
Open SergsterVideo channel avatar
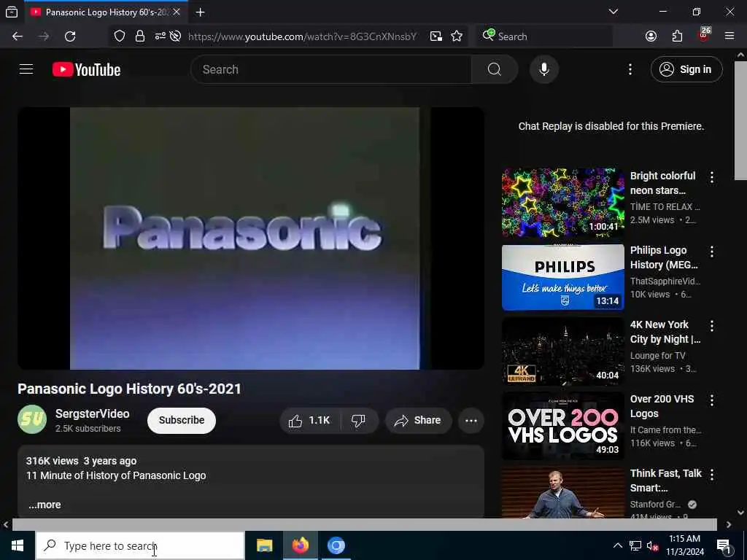(x=32, y=419)
